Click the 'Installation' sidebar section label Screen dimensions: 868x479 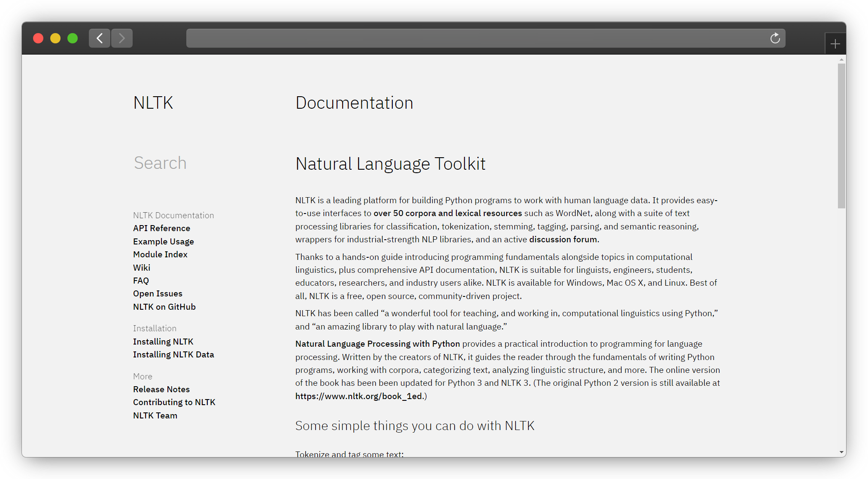tap(155, 328)
